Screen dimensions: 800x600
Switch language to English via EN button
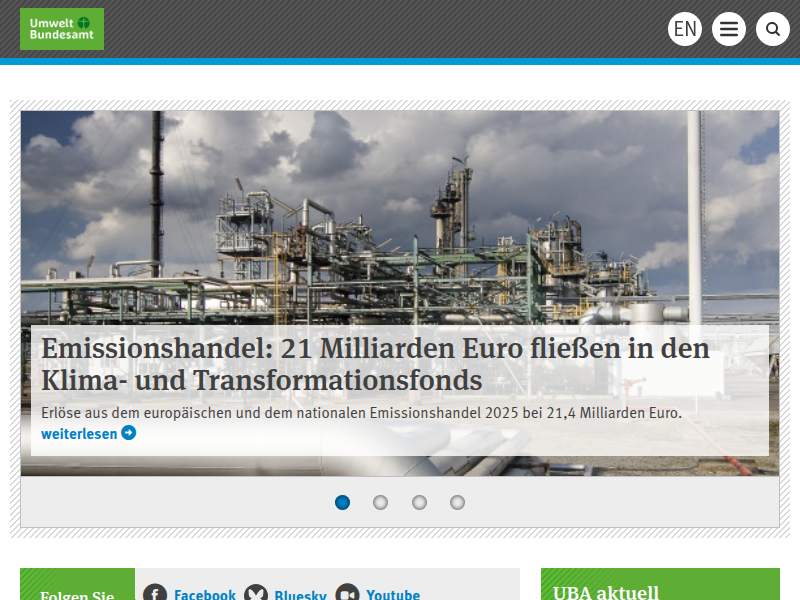coord(685,29)
